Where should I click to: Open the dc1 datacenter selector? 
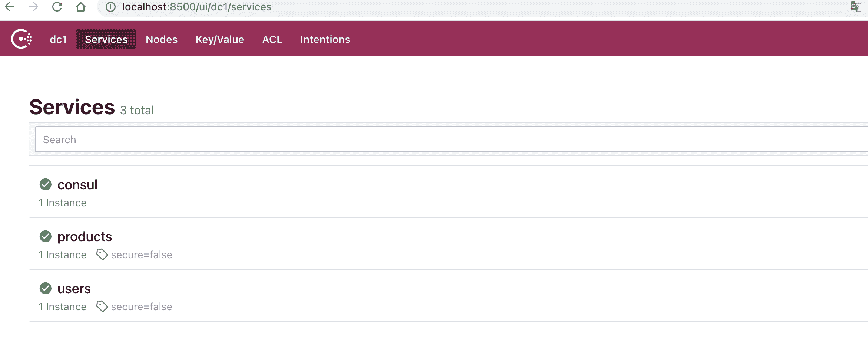point(58,39)
